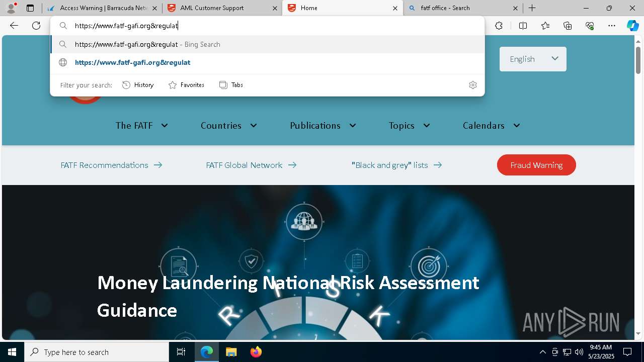This screenshot has height=362, width=644.
Task: Open address bar search settings gear
Action: pyautogui.click(x=472, y=85)
